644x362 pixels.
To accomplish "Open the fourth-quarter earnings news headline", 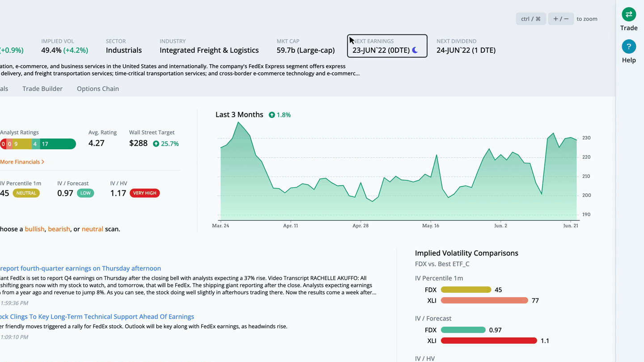I will click(x=80, y=268).
